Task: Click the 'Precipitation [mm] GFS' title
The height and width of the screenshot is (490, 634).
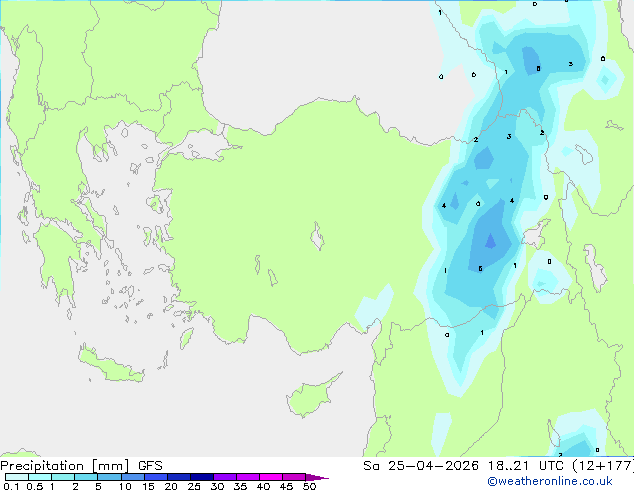Action: [x=81, y=466]
